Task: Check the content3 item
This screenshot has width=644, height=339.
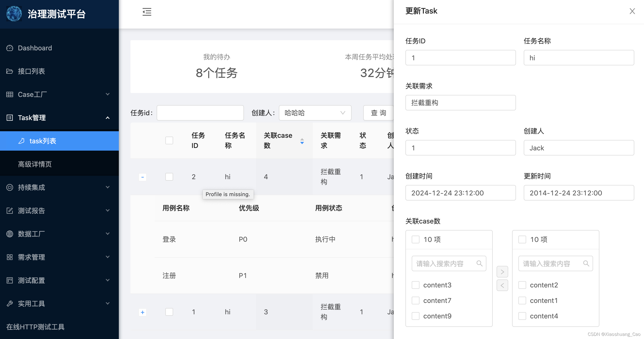Action: tap(416, 285)
